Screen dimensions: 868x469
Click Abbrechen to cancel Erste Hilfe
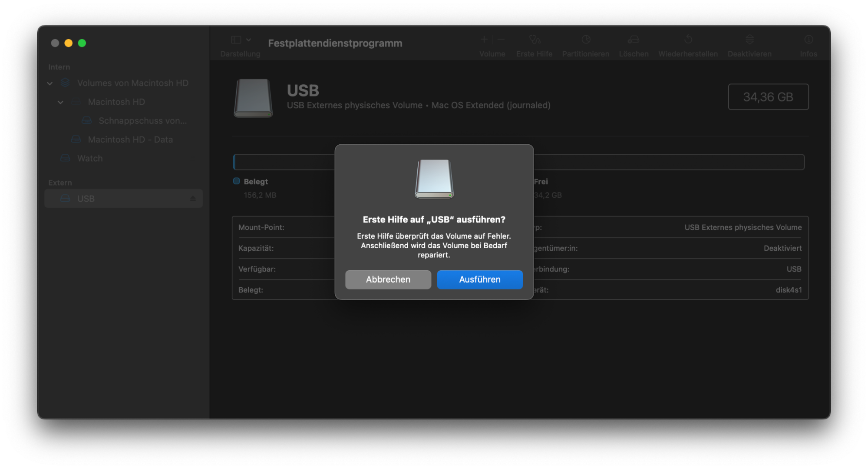coord(388,279)
